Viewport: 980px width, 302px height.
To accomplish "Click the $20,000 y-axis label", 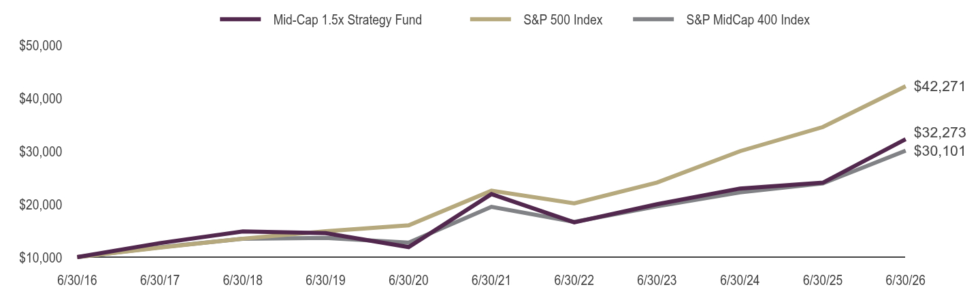I will (x=42, y=205).
